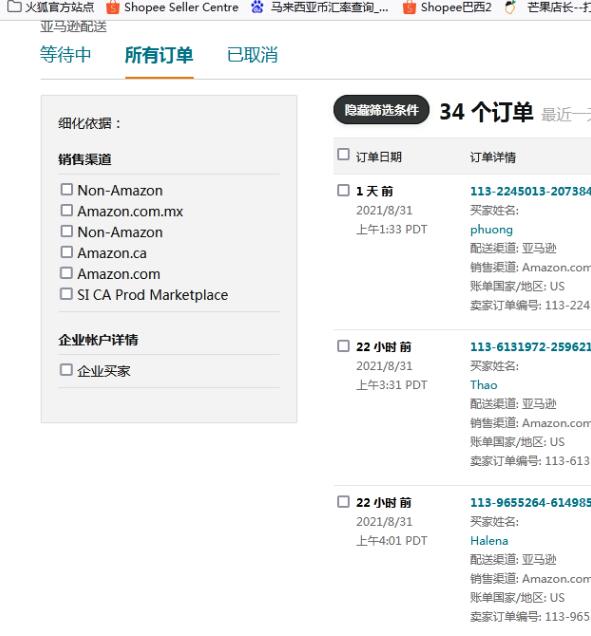Click the 34 个订单 count heading
The image size is (591, 636).
(x=486, y=112)
